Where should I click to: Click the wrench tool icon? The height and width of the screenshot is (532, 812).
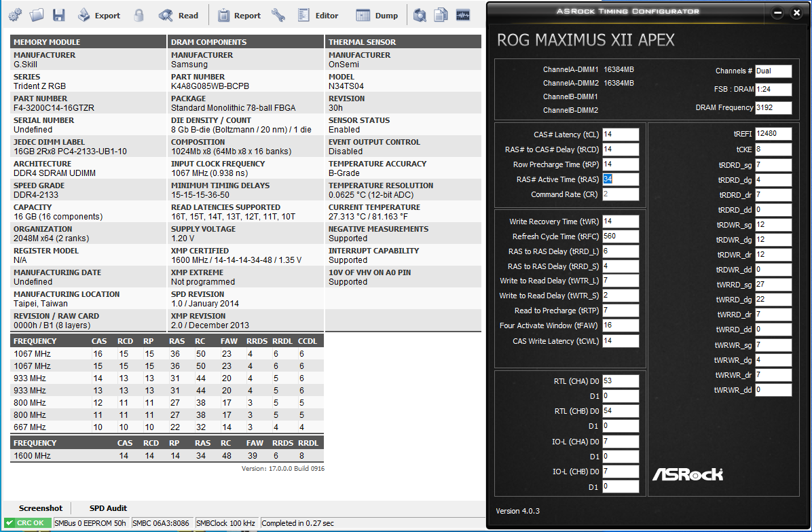click(x=278, y=16)
